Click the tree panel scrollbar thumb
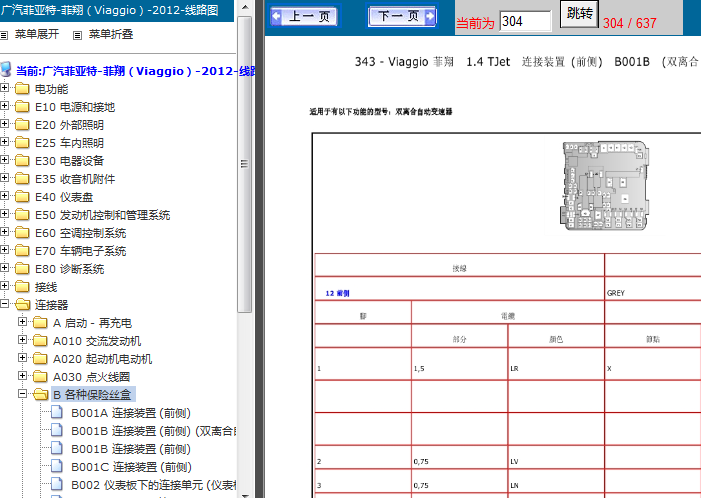Viewport: 701px width, 498px height. [245, 164]
